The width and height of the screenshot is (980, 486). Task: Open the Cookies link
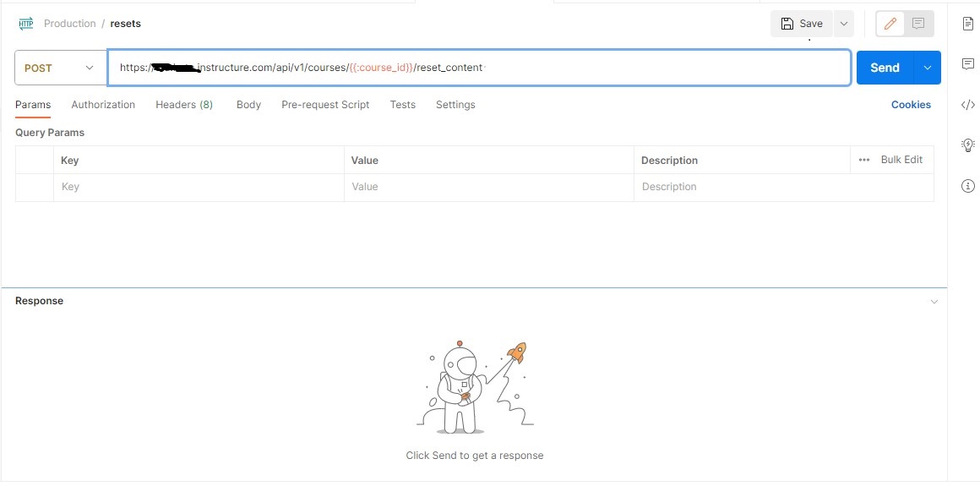[912, 105]
